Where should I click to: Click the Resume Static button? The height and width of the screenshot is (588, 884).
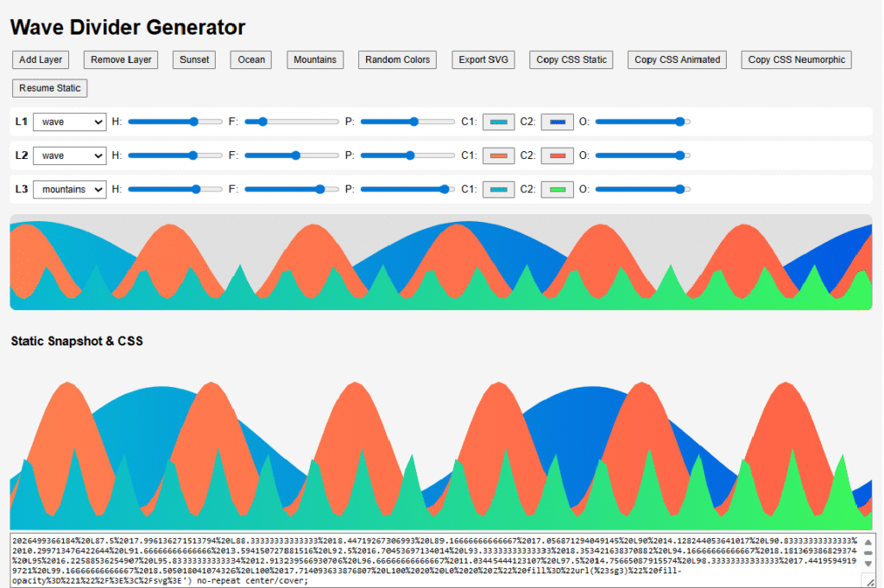(x=49, y=87)
